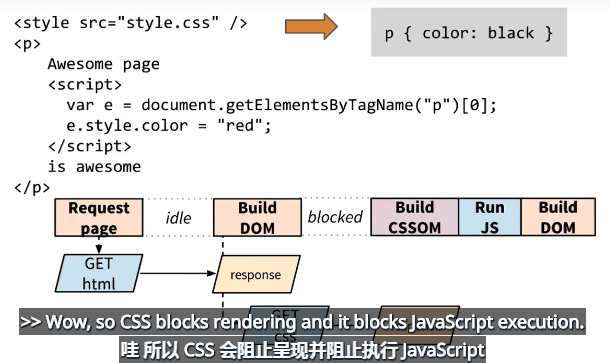Screen dimensions: 610x363
Task: Select the 'Build CSSOM' timeline box
Action: 415,217
